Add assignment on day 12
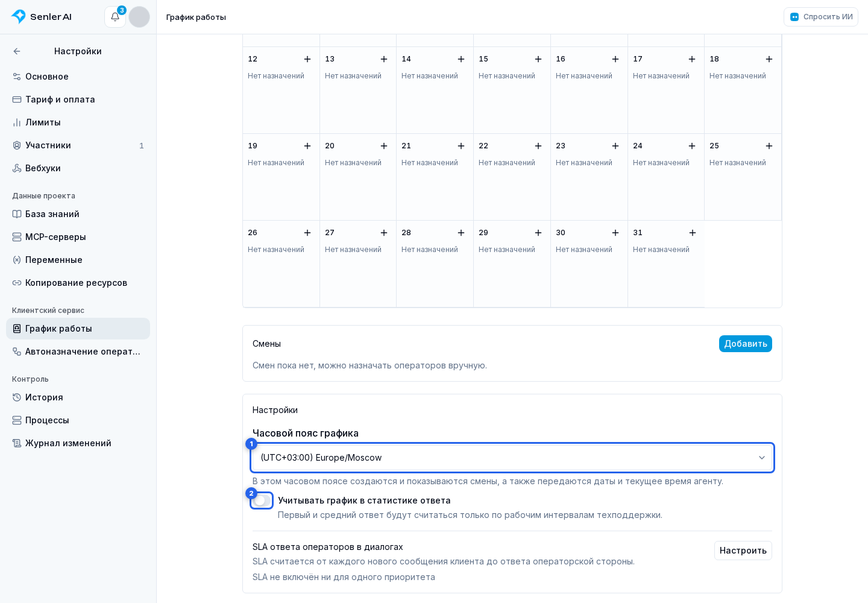868x603 pixels. [307, 59]
